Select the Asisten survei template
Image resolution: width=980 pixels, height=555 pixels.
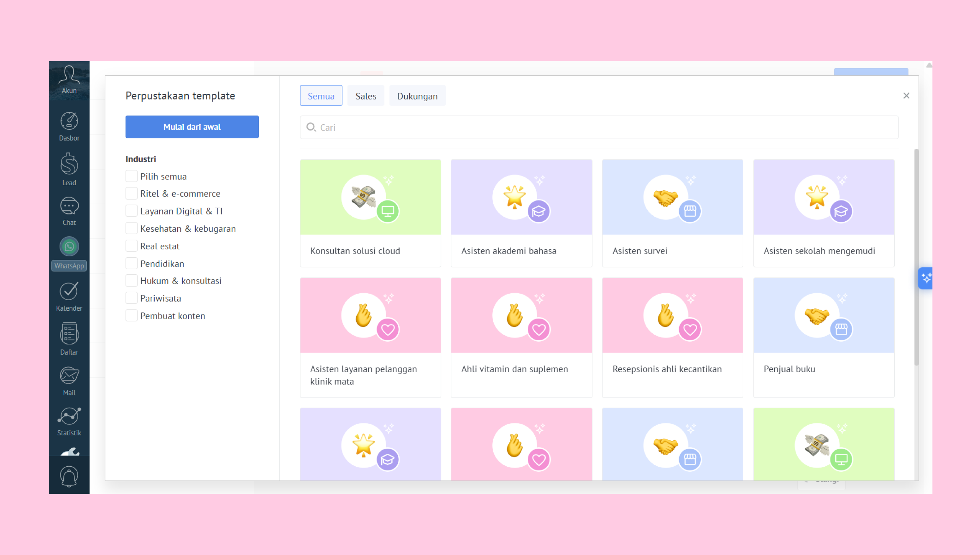[x=673, y=213]
